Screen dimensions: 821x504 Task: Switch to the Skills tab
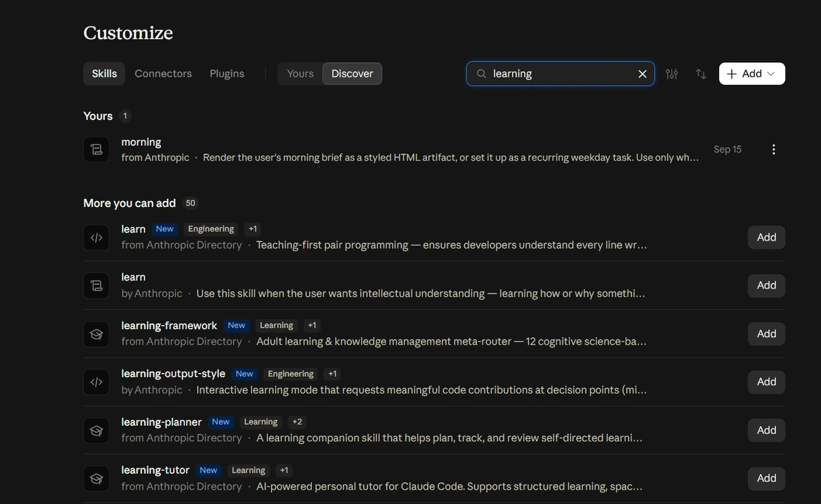(x=104, y=74)
